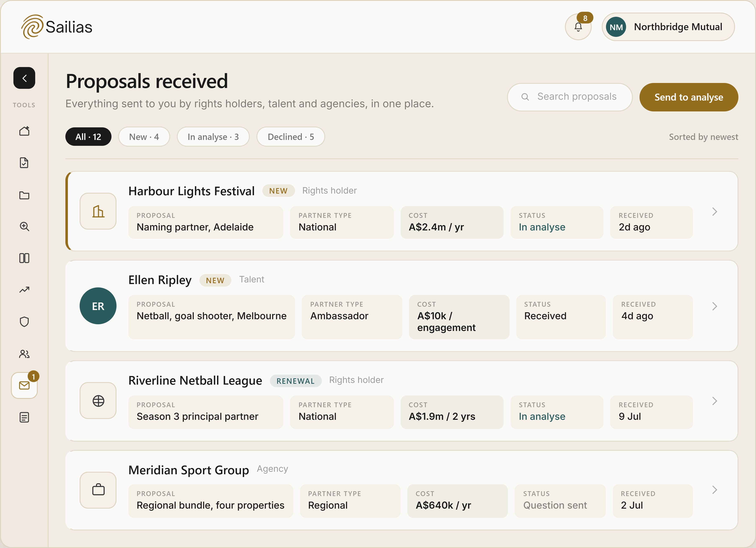Click the Send to analyse button
Image resolution: width=756 pixels, height=548 pixels.
pos(689,97)
